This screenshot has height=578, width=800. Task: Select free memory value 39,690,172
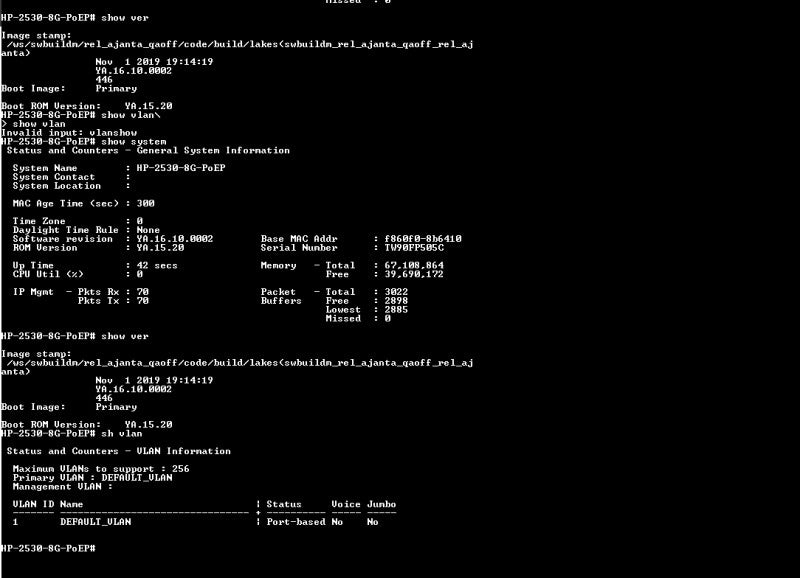(x=414, y=274)
